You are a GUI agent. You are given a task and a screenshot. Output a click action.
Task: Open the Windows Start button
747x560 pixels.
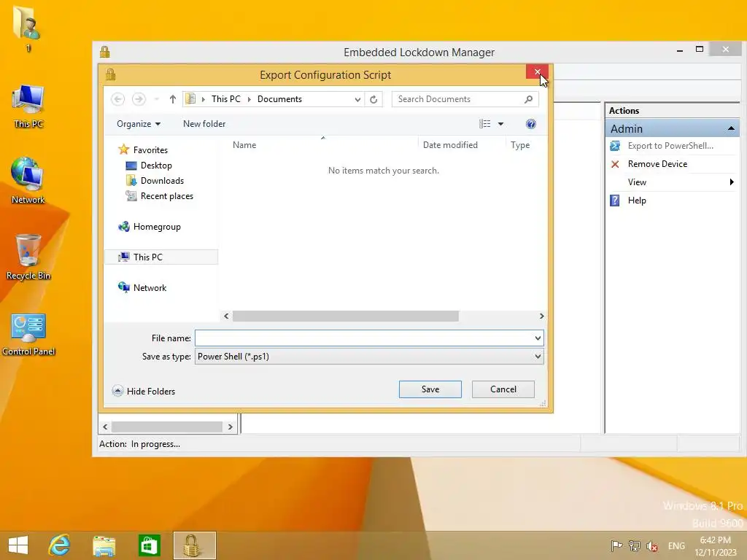tap(18, 545)
